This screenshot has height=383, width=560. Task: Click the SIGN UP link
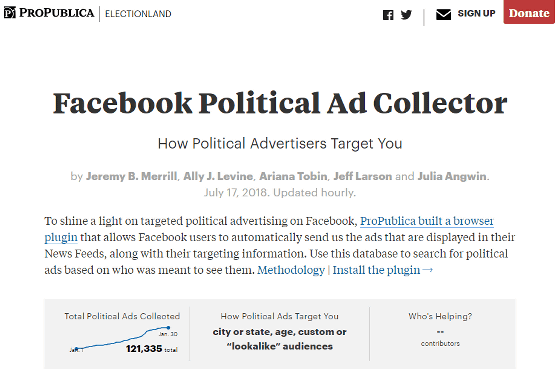click(x=476, y=14)
